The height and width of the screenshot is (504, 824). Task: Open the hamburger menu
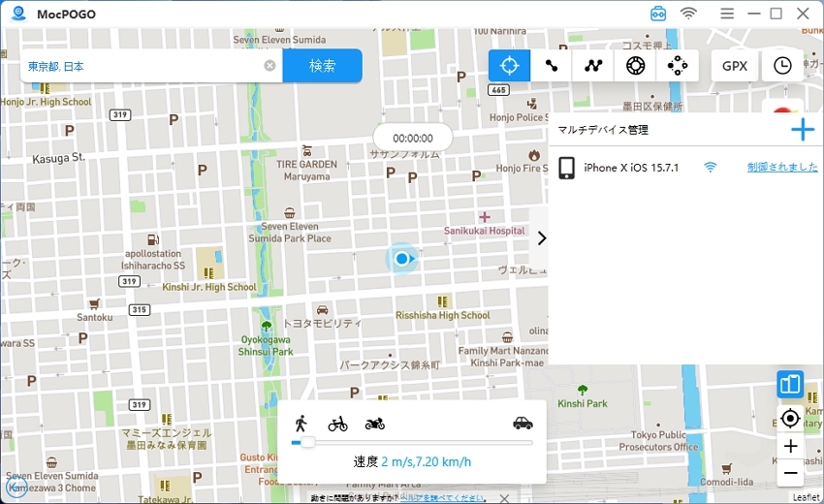tap(727, 14)
